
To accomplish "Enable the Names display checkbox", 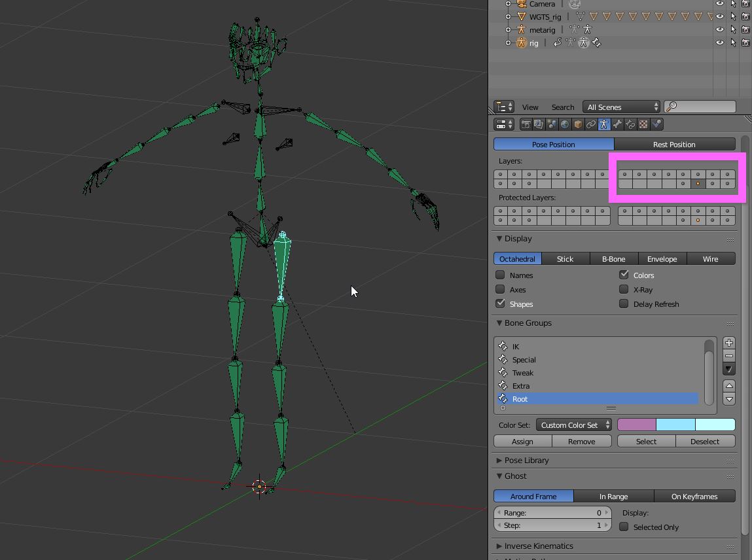I will point(499,275).
